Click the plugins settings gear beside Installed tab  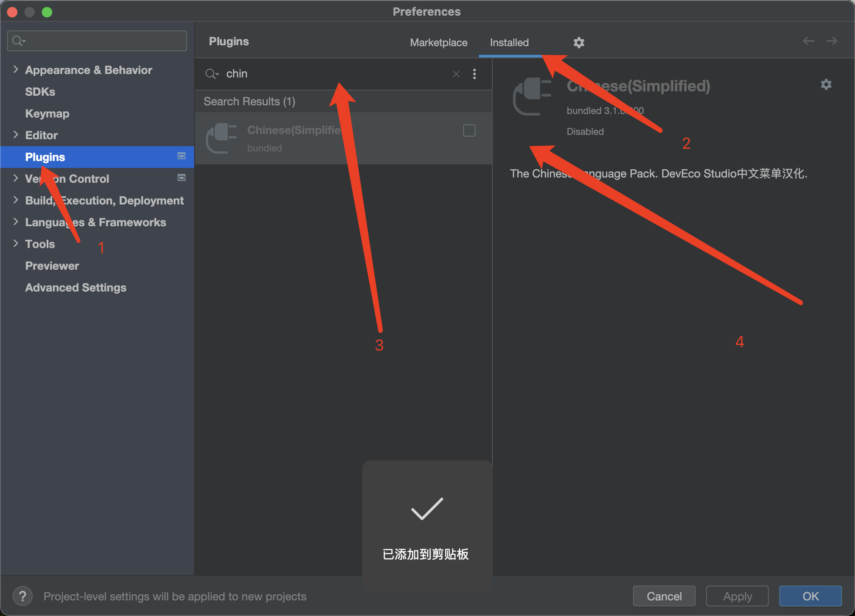point(579,43)
